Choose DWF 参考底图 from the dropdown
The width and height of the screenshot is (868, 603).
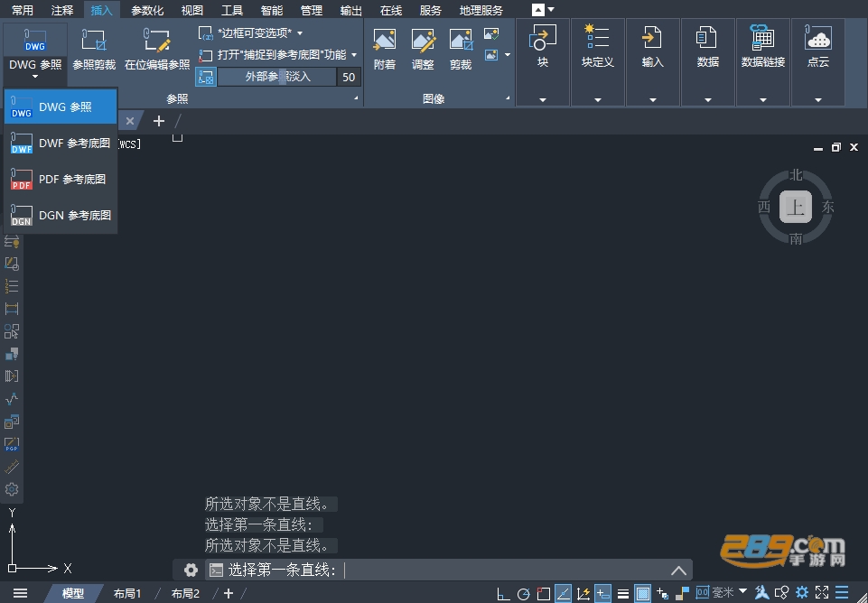tap(61, 143)
